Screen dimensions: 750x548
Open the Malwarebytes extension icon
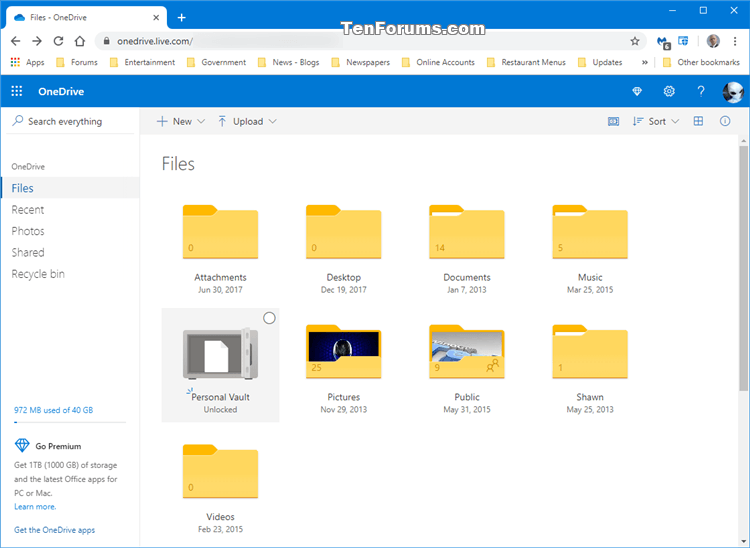pyautogui.click(x=663, y=42)
